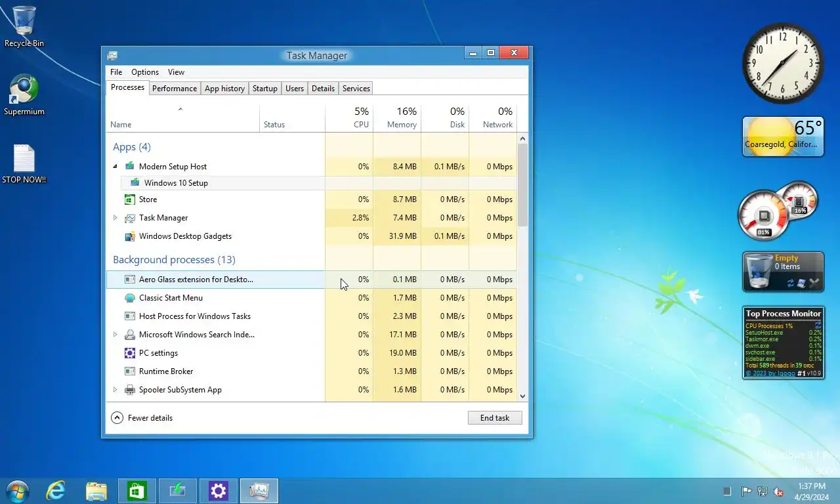Select the Background processes (13) heading
The image size is (840, 504).
(174, 260)
